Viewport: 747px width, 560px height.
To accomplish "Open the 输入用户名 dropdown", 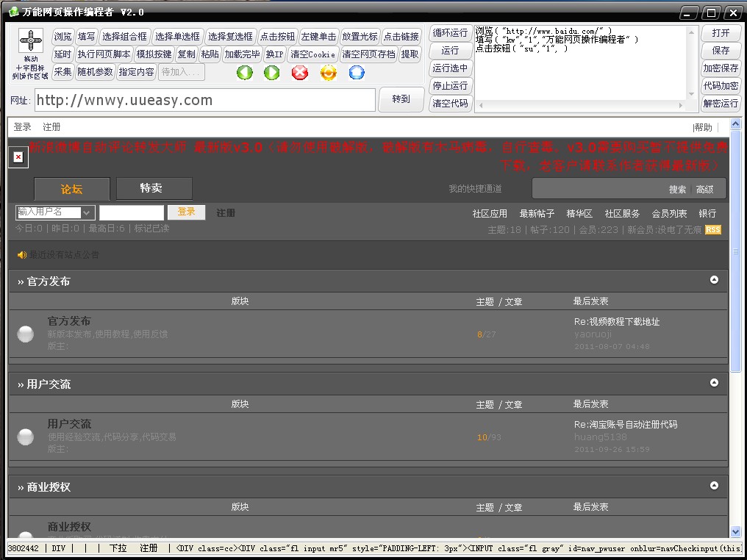I will point(87,212).
